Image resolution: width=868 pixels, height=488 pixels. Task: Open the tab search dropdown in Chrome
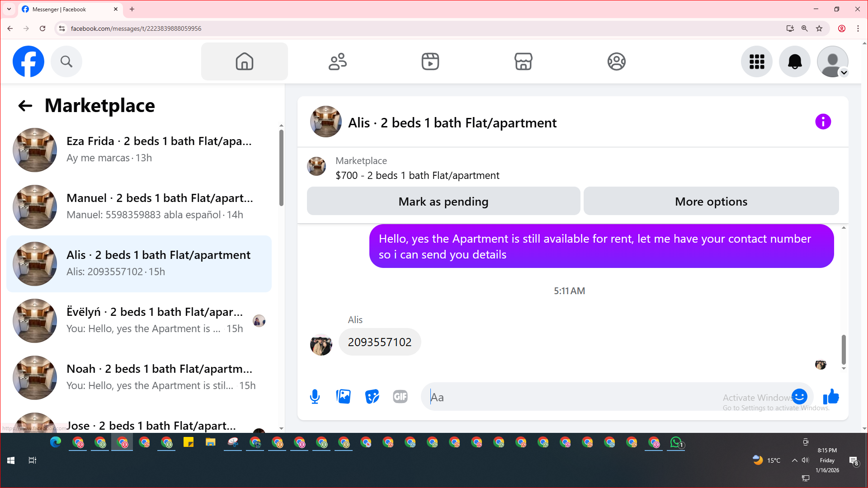[x=9, y=9]
